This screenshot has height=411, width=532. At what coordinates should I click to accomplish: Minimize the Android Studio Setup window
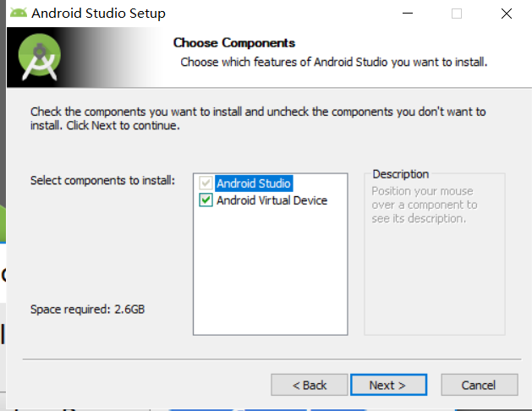(x=408, y=14)
